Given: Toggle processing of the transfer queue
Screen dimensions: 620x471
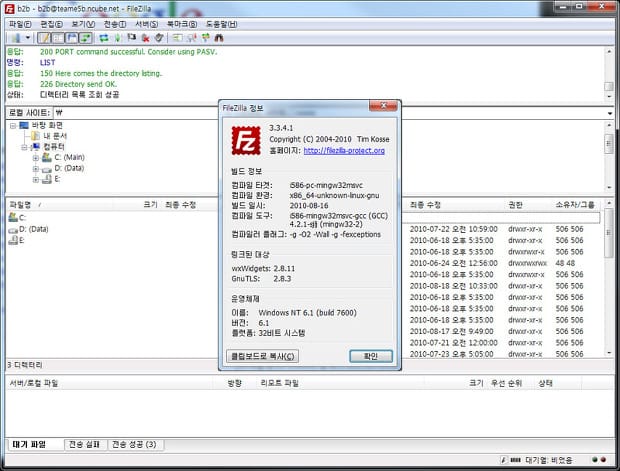Looking at the screenshot, I should [x=117, y=38].
